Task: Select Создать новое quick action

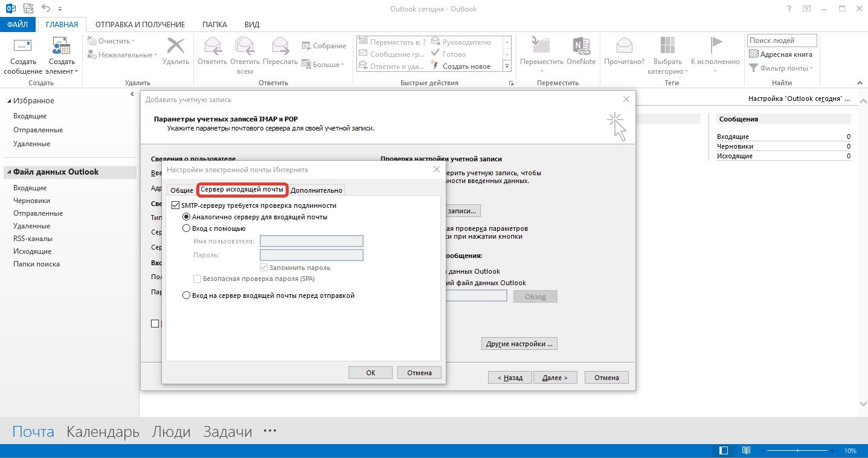Action: tap(461, 66)
